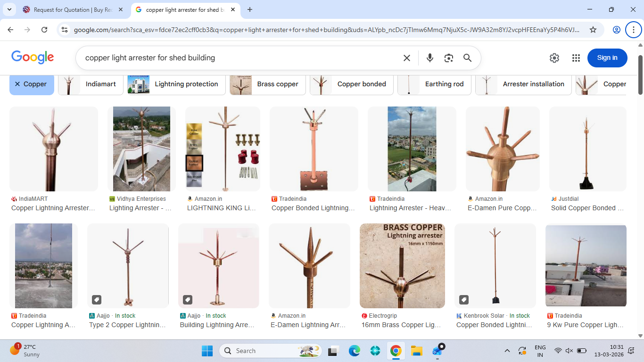Open the Brass Copper Lightning arrester image
Screen dimensions: 644x362
tap(402, 266)
